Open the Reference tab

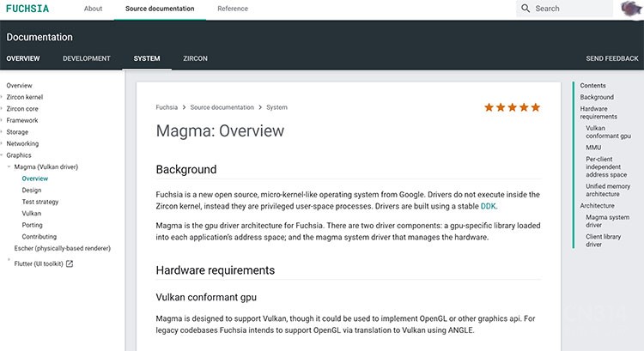[x=233, y=9]
